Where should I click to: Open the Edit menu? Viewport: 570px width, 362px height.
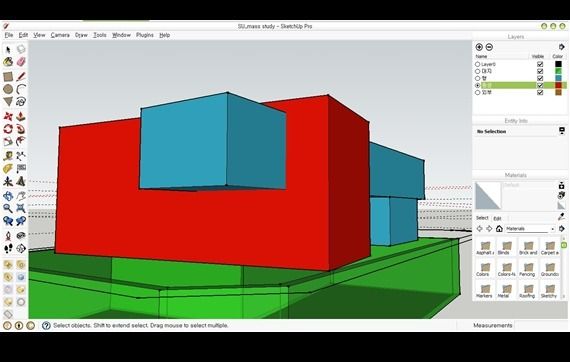[x=23, y=35]
